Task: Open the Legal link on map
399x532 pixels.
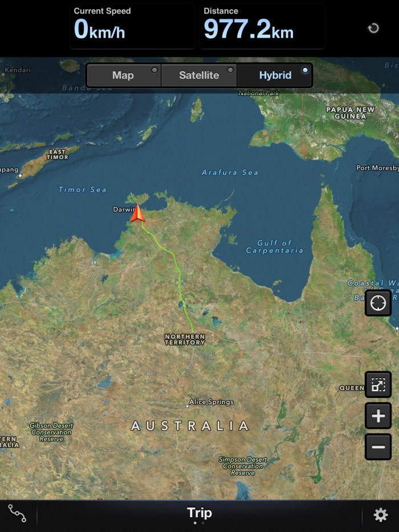Action: (12, 492)
